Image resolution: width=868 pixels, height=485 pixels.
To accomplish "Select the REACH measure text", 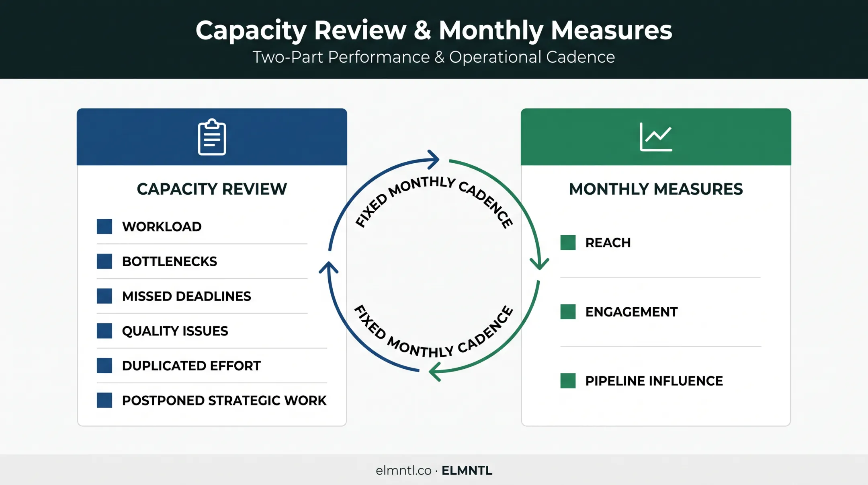I will pos(608,242).
